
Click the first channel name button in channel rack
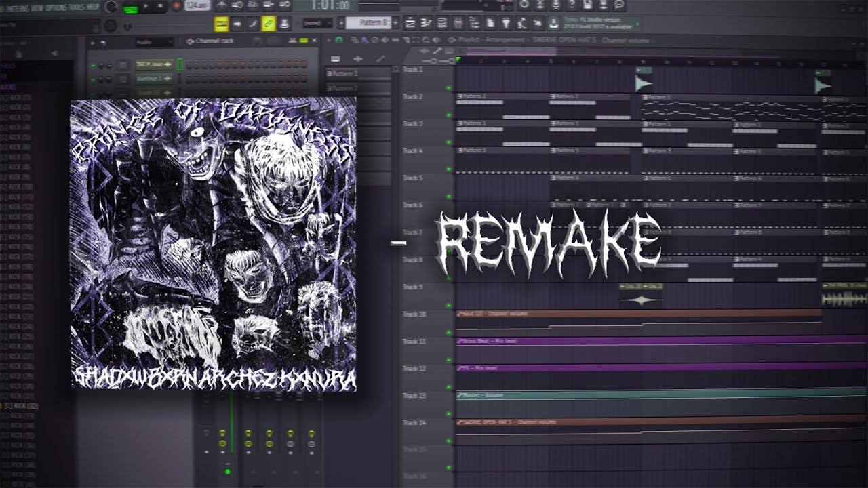154,64
